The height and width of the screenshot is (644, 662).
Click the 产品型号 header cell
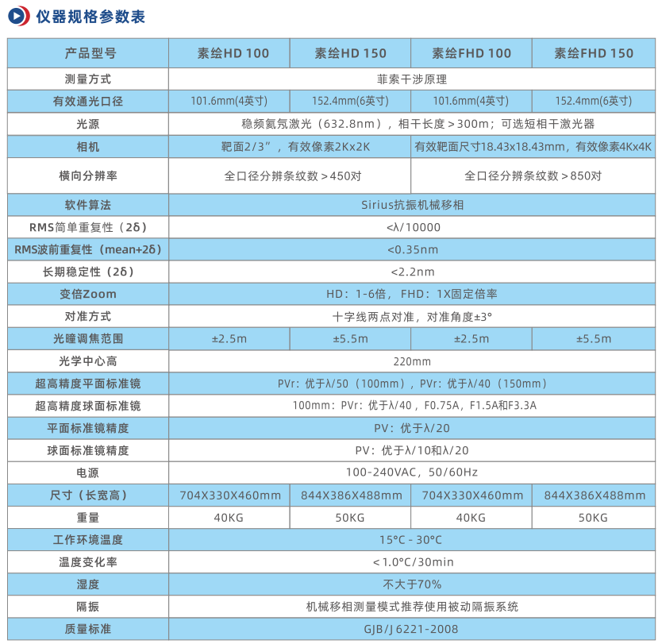point(88,54)
